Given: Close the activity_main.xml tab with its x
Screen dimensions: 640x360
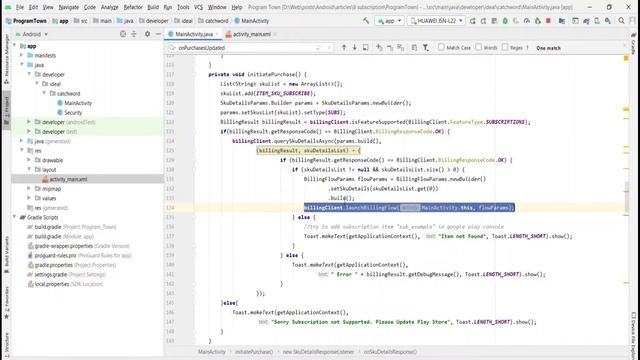Looking at the screenshot, I should (275, 34).
